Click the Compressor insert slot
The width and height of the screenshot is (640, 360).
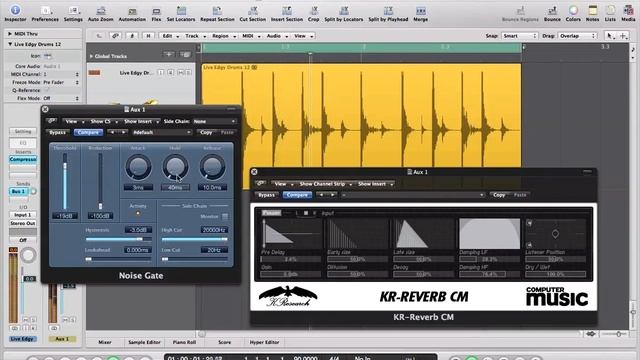tap(23, 159)
